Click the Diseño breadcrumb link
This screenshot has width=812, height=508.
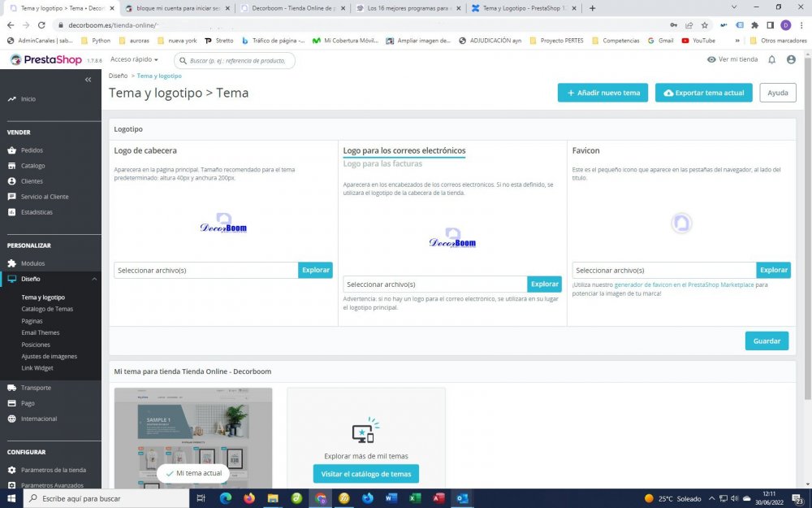(118, 76)
